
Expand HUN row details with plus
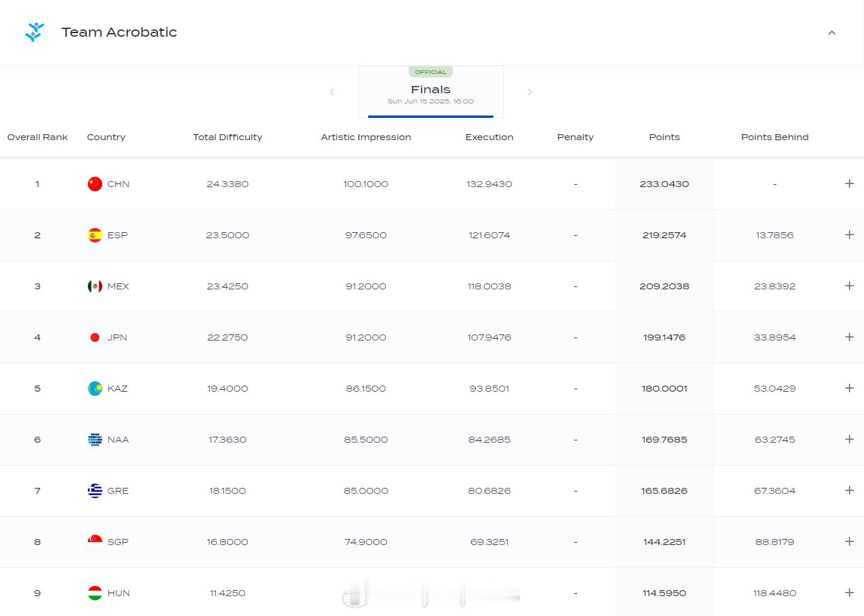tap(849, 593)
